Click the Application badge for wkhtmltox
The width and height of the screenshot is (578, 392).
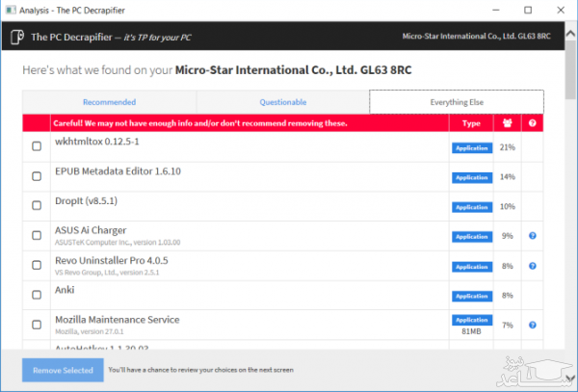point(471,147)
